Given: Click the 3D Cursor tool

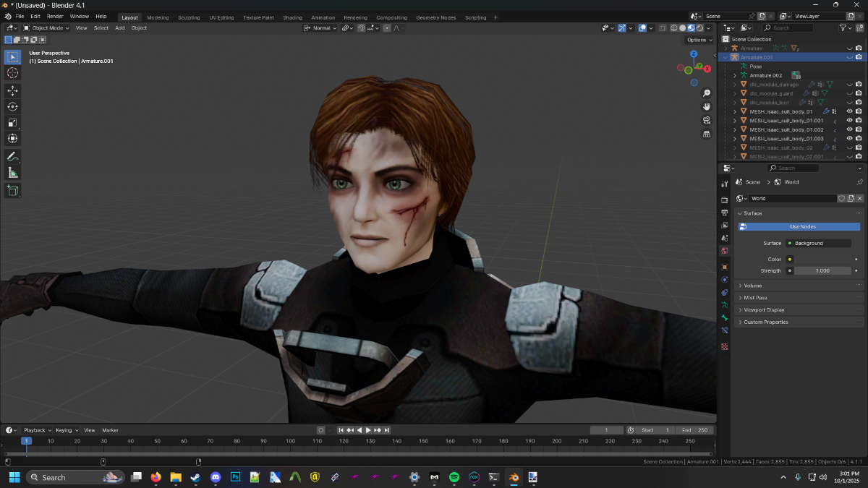Looking at the screenshot, I should pos(12,72).
